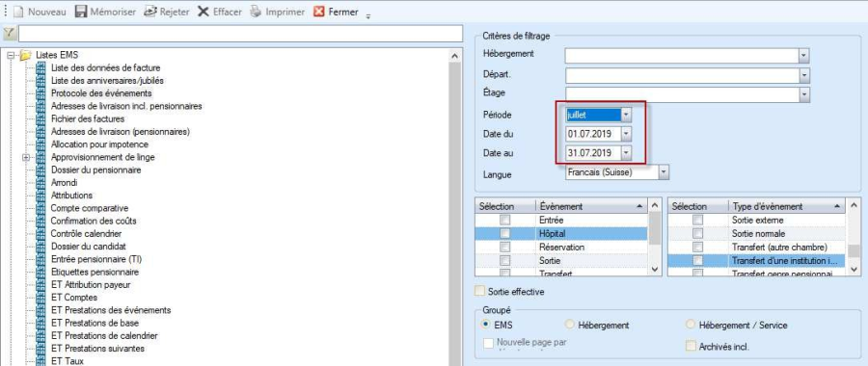This screenshot has width=868, height=366.
Task: Click the Listes EMS folder icon
Action: coord(25,55)
